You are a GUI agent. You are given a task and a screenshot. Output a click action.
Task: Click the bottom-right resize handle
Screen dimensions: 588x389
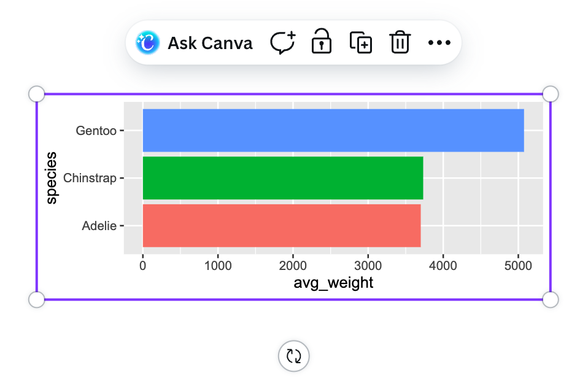point(551,299)
